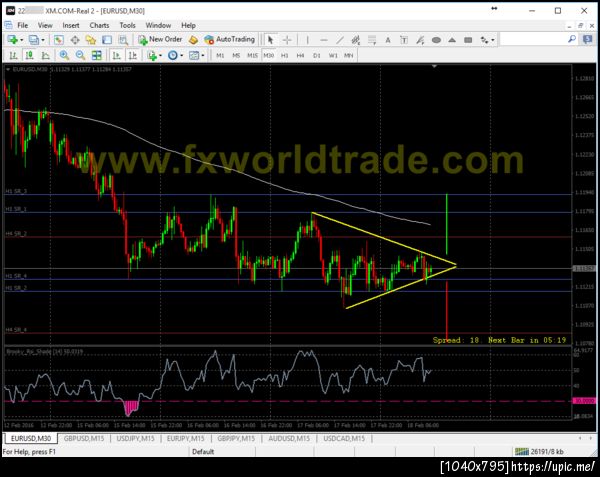Image resolution: width=600 pixels, height=477 pixels.
Task: Select the Rectangle drawing tool
Action: (x=468, y=40)
